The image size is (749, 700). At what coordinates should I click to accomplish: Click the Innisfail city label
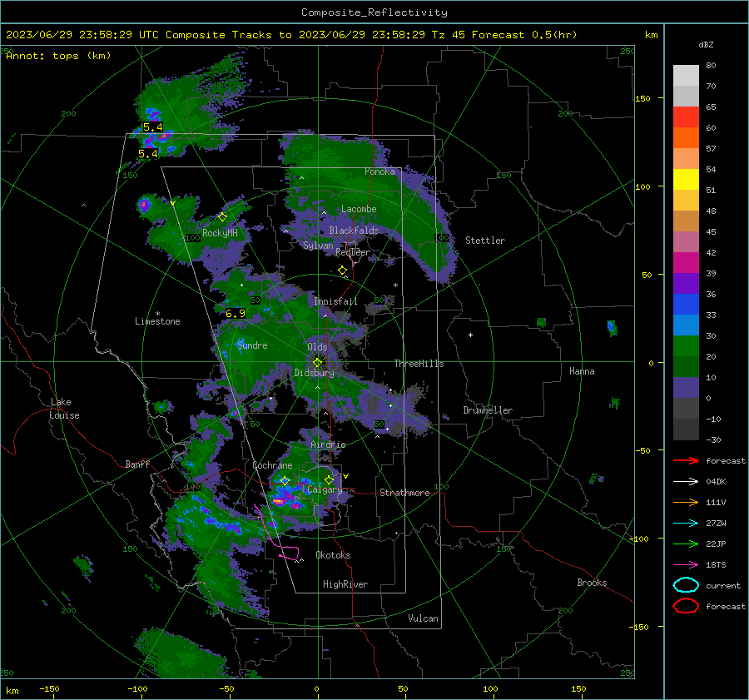pyautogui.click(x=335, y=301)
